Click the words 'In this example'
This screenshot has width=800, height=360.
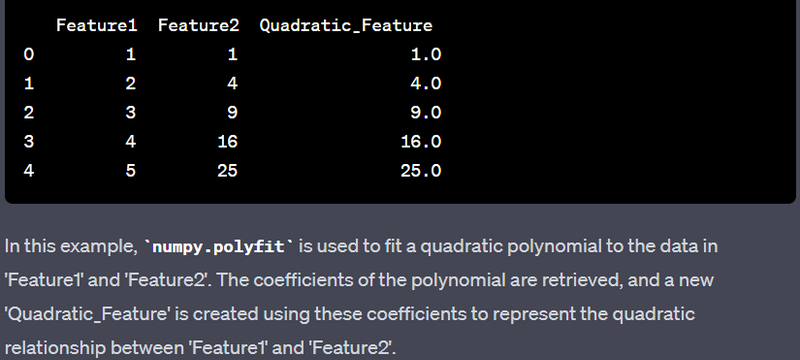[x=69, y=246]
